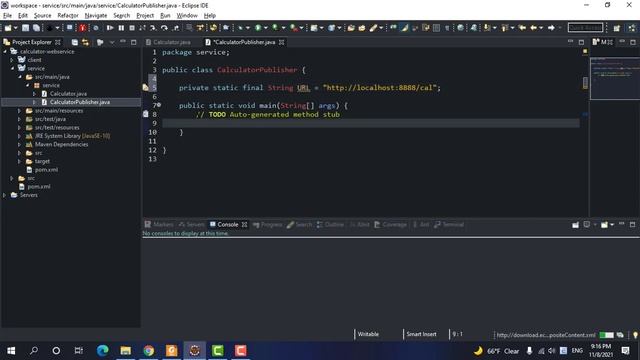Open Google Chrome from the taskbar
This screenshot has height=360, width=640.
coord(149,351)
